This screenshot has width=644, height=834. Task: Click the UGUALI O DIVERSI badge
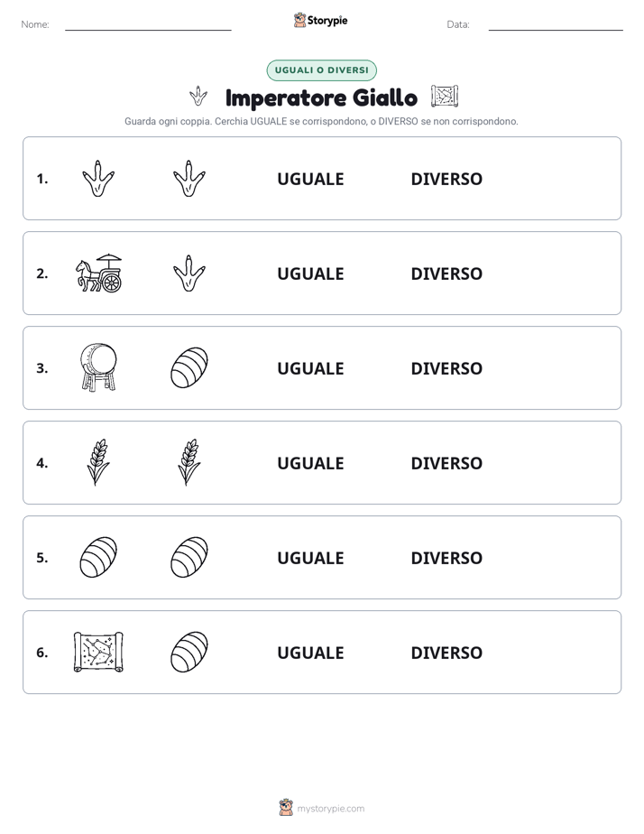click(x=321, y=70)
